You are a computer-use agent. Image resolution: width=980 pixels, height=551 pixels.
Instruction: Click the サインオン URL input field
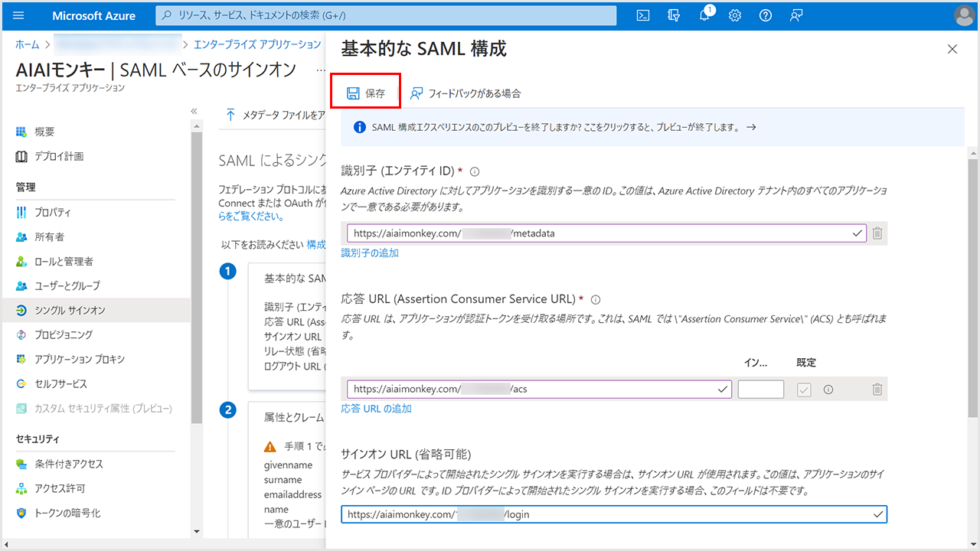tap(605, 514)
